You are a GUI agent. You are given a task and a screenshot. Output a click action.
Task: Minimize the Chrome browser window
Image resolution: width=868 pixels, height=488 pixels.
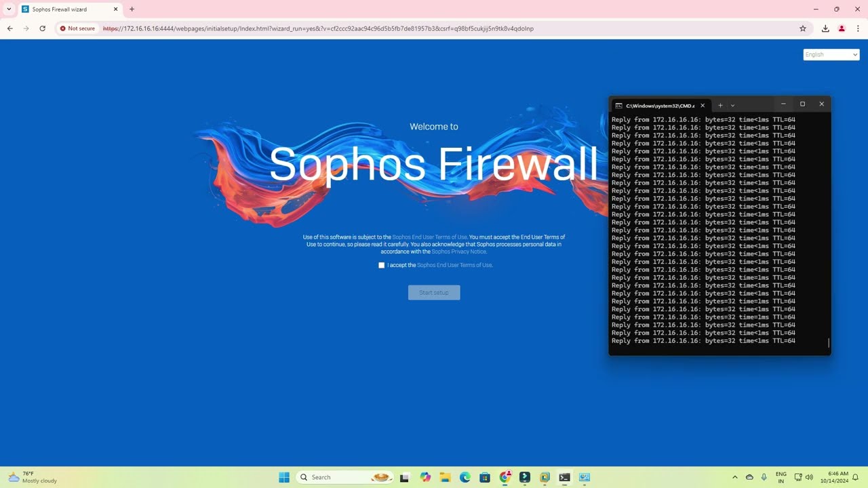point(815,9)
